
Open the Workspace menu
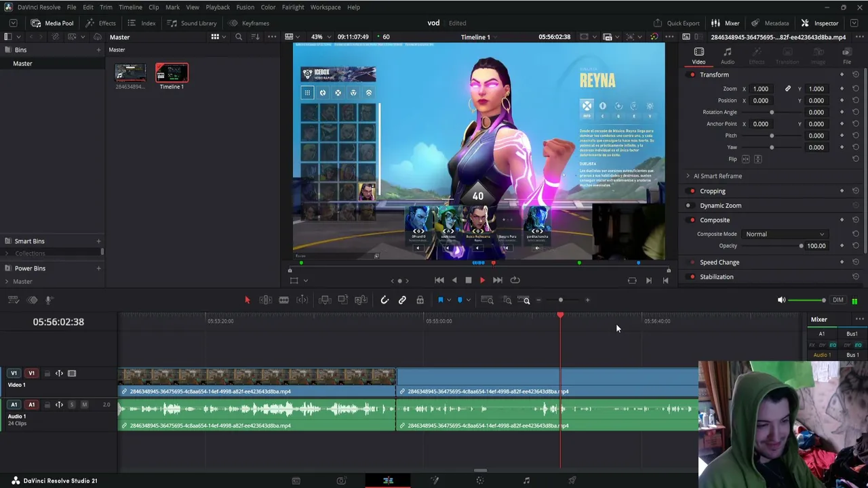325,7
